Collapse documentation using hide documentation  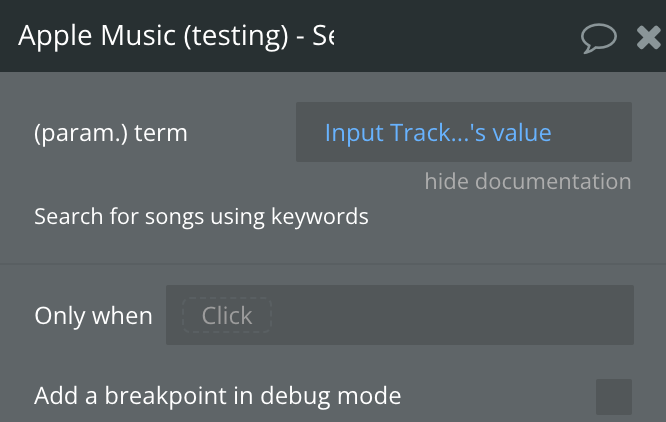pyautogui.click(x=528, y=182)
